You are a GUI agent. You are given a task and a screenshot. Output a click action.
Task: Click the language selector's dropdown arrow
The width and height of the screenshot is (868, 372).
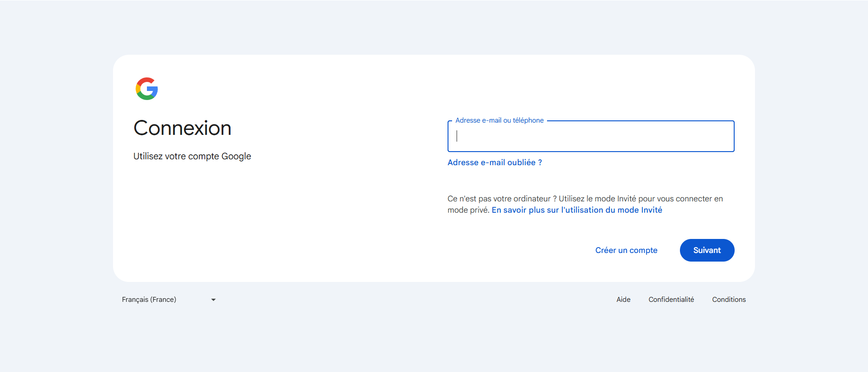point(213,299)
